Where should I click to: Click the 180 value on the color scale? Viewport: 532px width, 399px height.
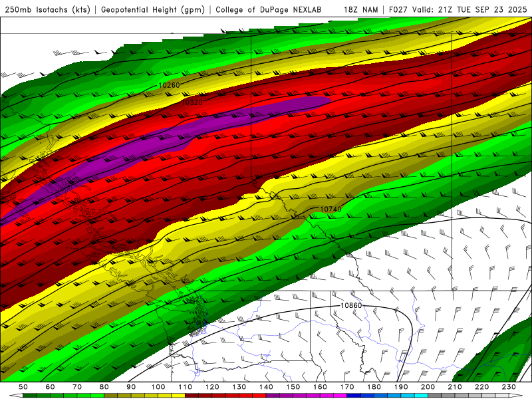[x=374, y=387]
